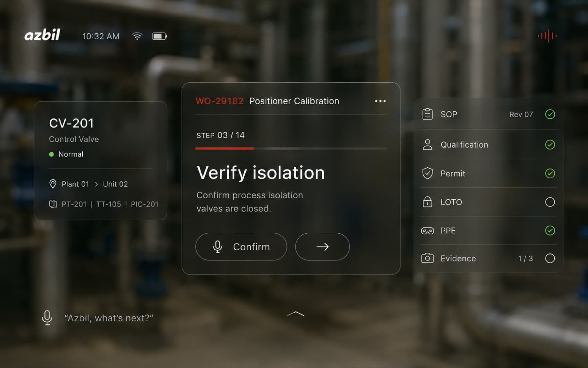Click the PPE goggles icon
This screenshot has width=588, height=368.
pyautogui.click(x=427, y=231)
